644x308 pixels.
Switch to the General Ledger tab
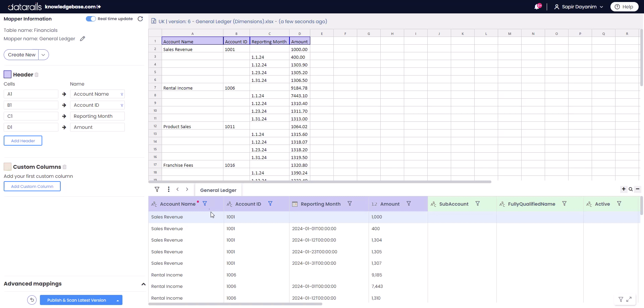pyautogui.click(x=218, y=190)
